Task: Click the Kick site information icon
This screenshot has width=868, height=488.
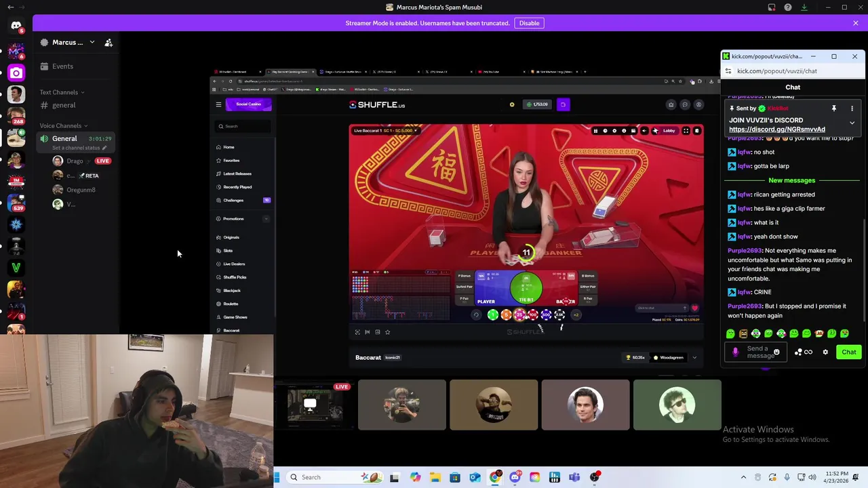Action: tap(728, 71)
